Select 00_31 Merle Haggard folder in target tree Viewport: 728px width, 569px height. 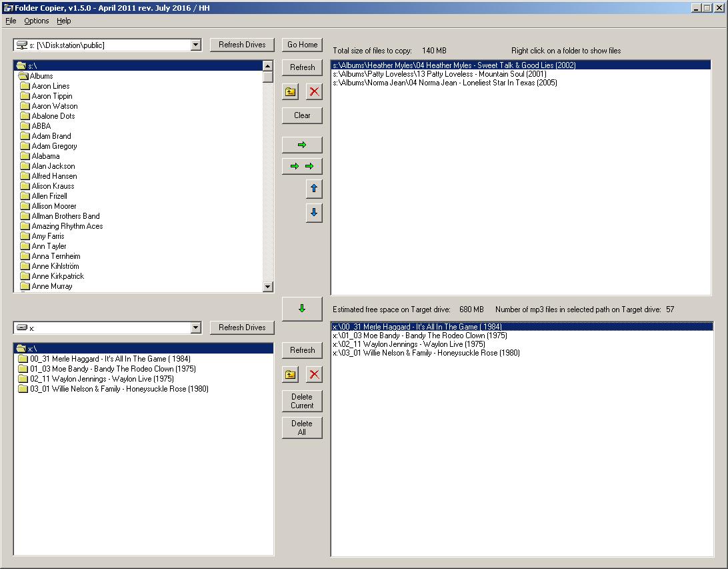110,359
